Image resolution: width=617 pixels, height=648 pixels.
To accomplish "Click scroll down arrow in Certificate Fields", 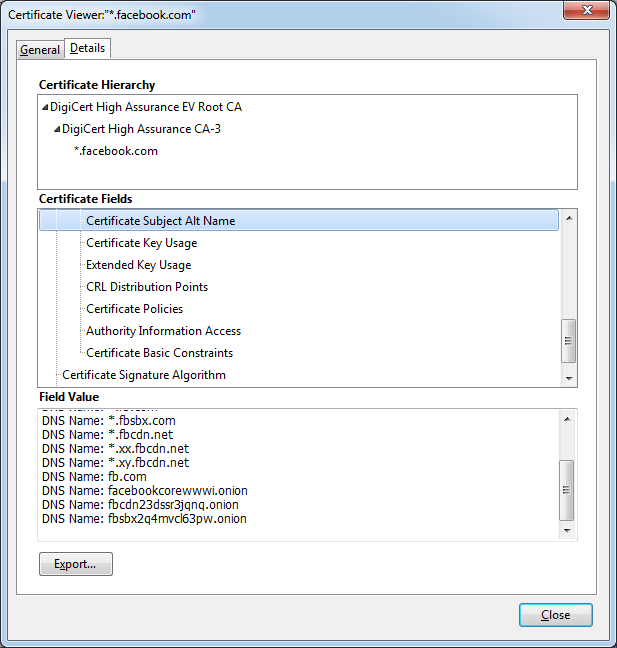I will point(569,379).
